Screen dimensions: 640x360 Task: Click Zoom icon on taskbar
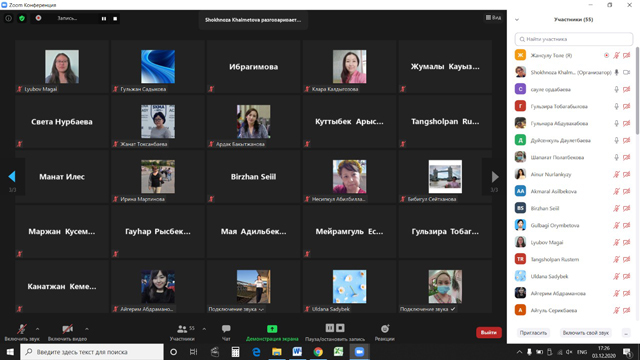(359, 352)
